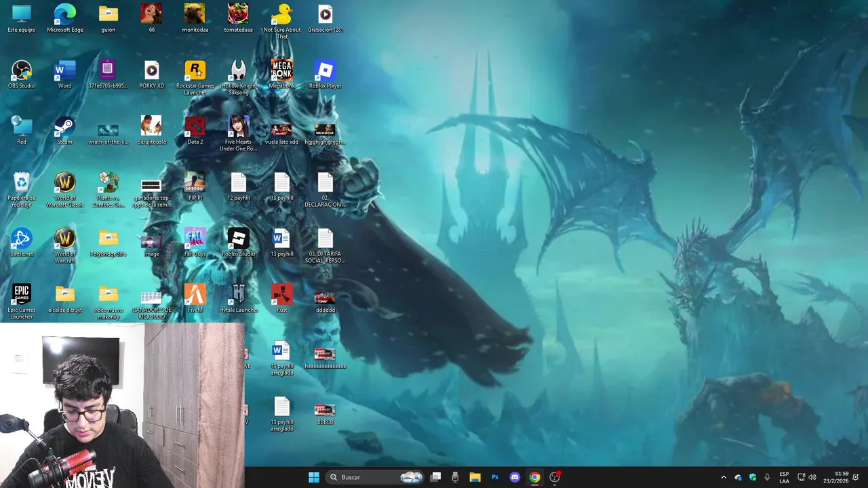Select the Fall Guys shortcut
Viewport: 868px width, 488px height.
(195, 243)
